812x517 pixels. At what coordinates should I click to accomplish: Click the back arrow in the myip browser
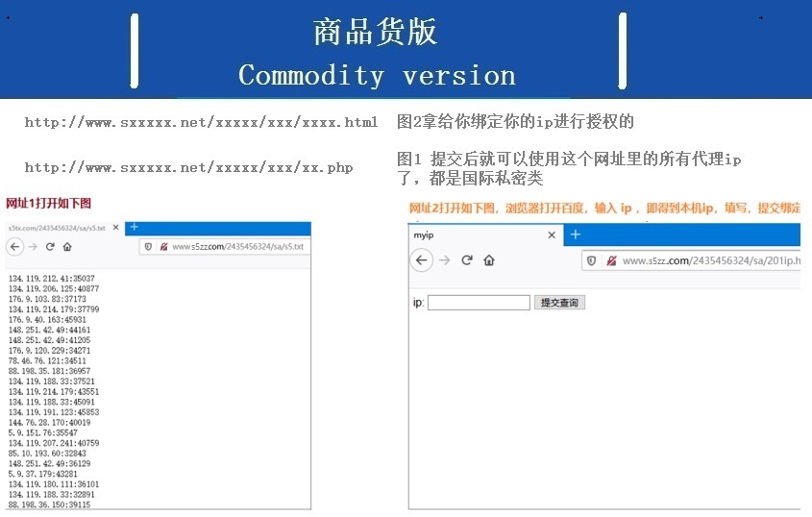421,260
